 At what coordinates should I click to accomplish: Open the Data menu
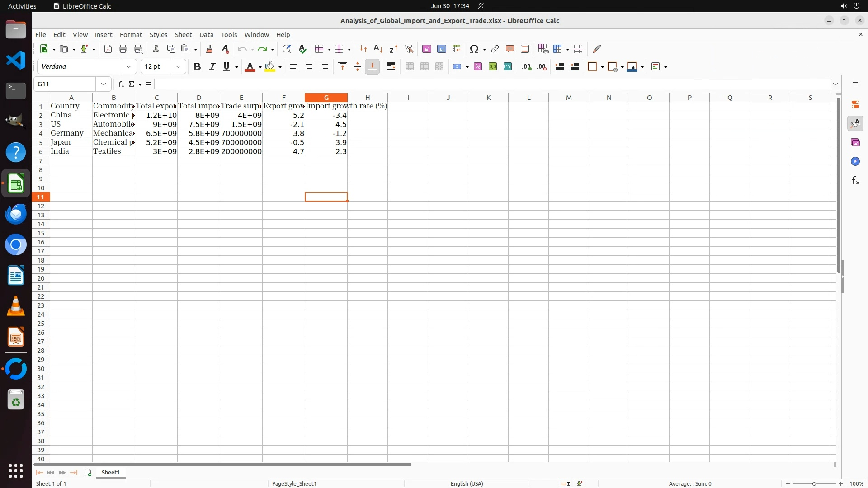tap(206, 35)
